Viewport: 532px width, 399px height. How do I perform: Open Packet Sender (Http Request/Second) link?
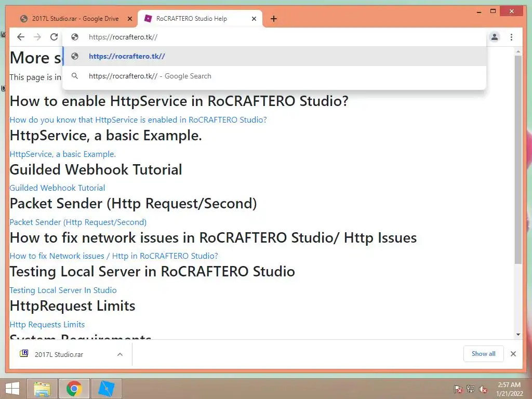tap(78, 222)
